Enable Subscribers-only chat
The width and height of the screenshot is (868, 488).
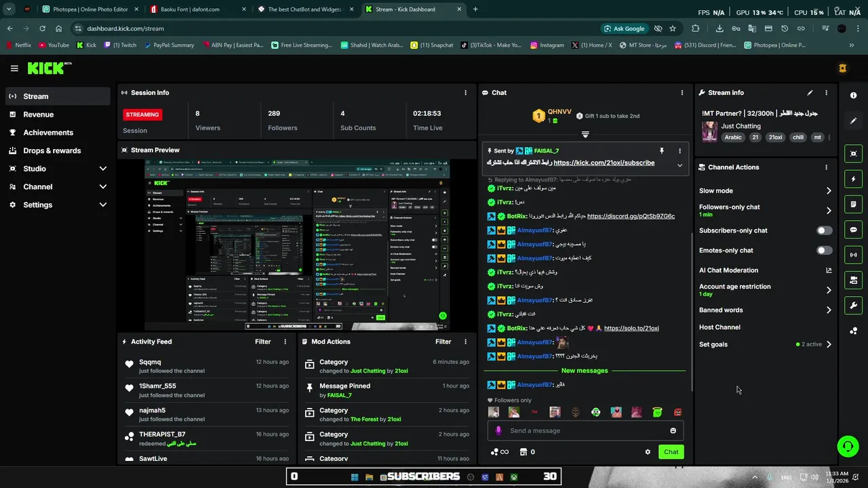824,230
